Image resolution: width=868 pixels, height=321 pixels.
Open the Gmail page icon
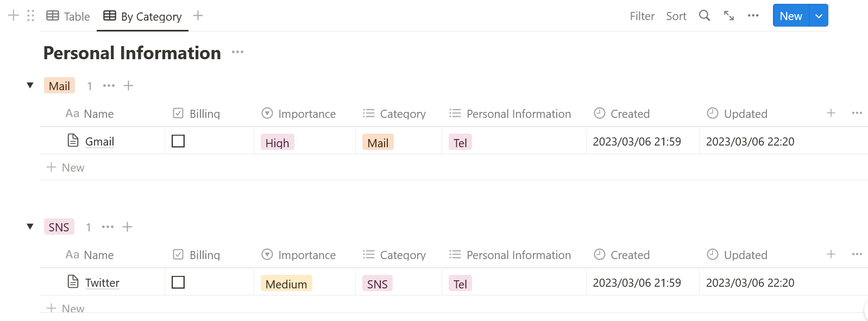coord(73,141)
